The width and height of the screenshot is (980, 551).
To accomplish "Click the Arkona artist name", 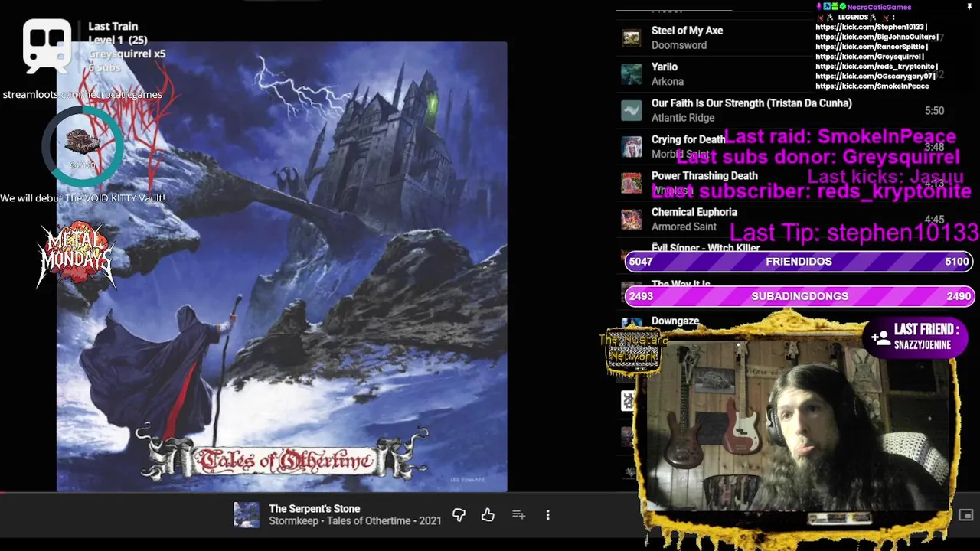I will pos(668,82).
